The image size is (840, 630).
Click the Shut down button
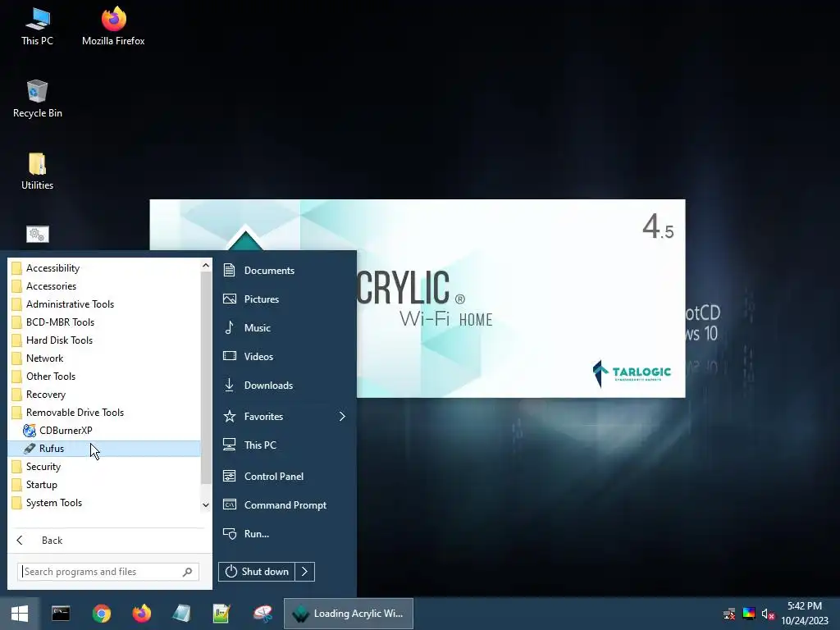click(x=257, y=572)
